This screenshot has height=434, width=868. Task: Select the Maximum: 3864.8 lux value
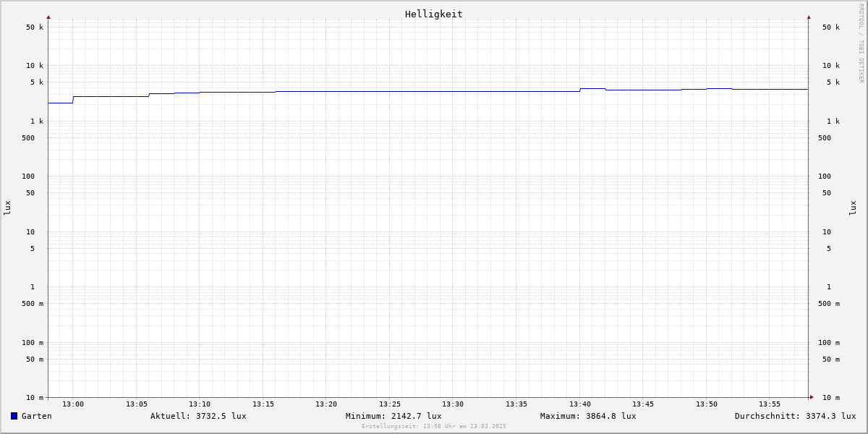[x=588, y=416]
